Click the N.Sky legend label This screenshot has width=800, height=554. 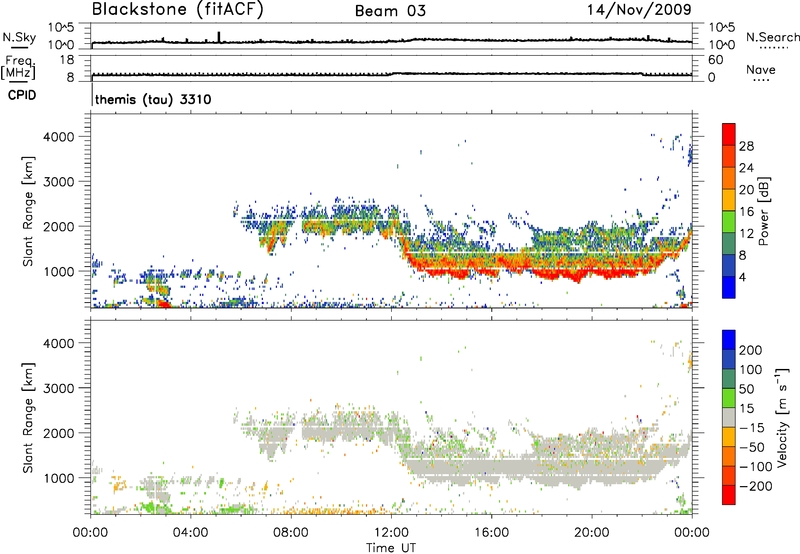click(19, 37)
